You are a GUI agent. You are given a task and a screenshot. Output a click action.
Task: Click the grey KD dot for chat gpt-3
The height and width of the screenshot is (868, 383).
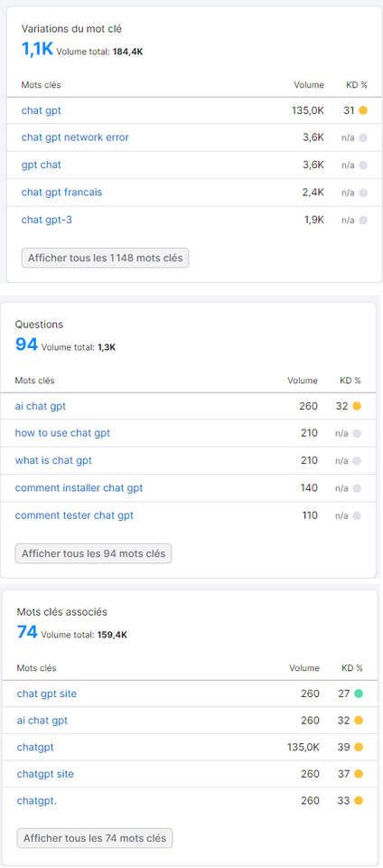click(363, 220)
